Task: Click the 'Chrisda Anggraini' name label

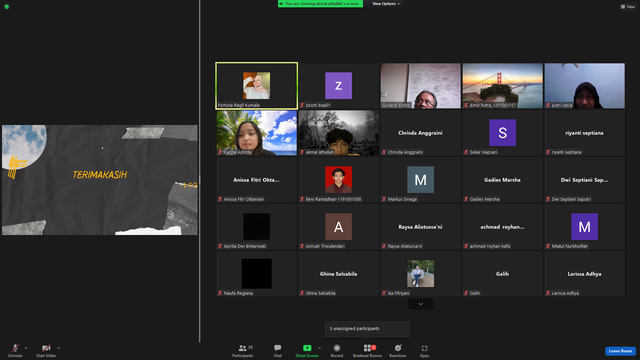Action: [405, 152]
